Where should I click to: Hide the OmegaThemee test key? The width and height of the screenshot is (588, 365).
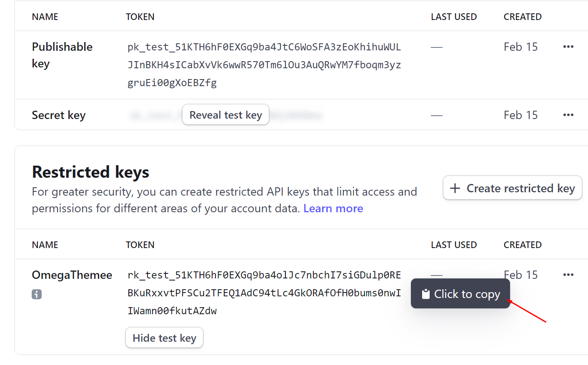click(x=164, y=338)
